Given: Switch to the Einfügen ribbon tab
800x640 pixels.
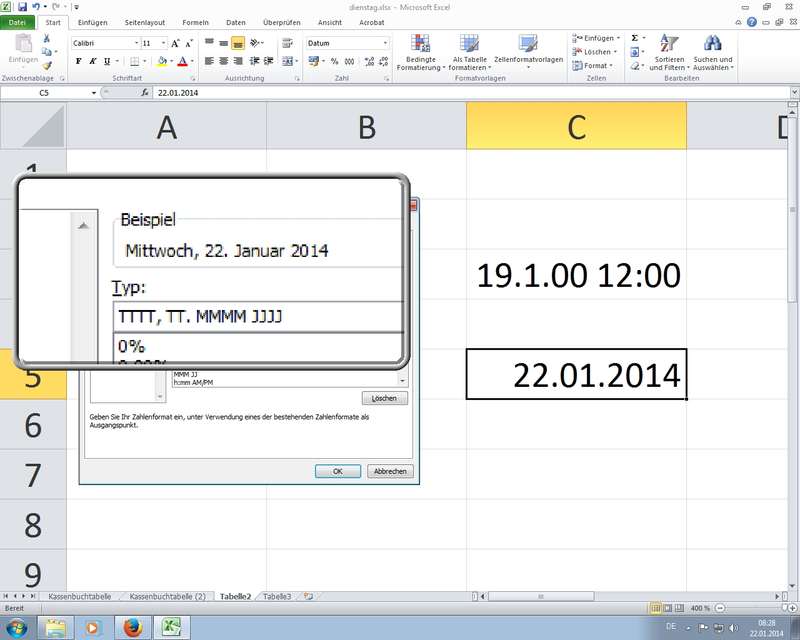Looking at the screenshot, I should coord(92,22).
